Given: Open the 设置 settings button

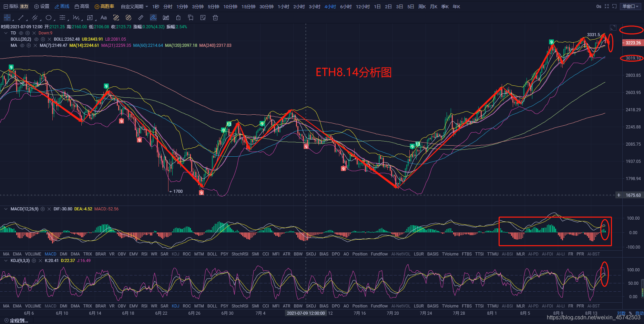Looking at the screenshot, I should click(42, 7).
